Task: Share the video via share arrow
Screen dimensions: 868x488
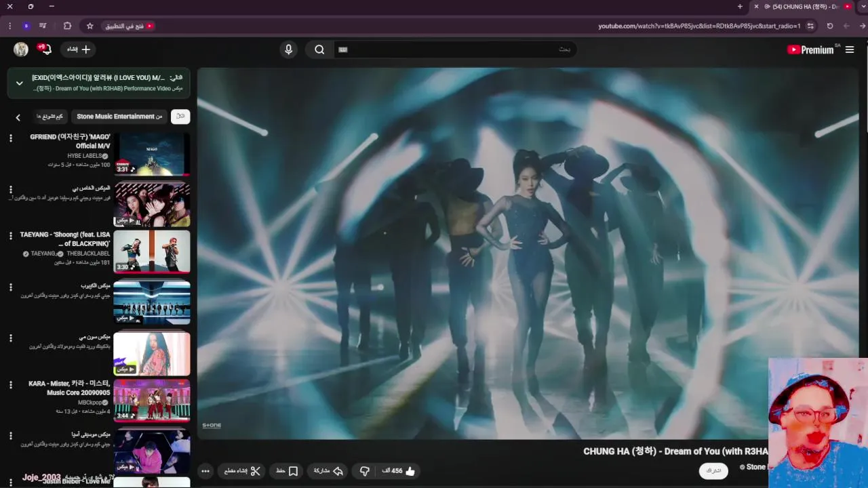Action: pos(328,471)
